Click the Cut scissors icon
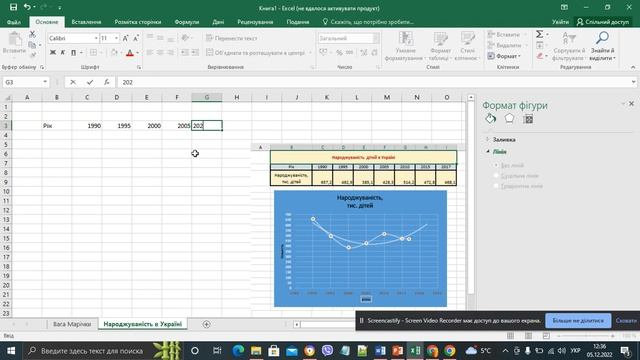The image size is (640, 360). (32, 34)
